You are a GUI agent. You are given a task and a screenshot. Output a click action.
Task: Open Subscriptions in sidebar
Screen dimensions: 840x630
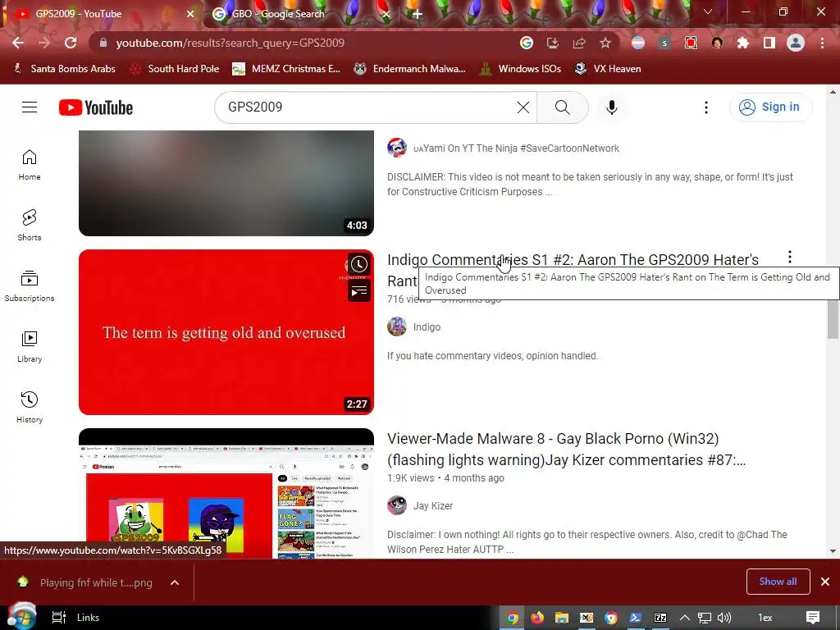[30, 286]
